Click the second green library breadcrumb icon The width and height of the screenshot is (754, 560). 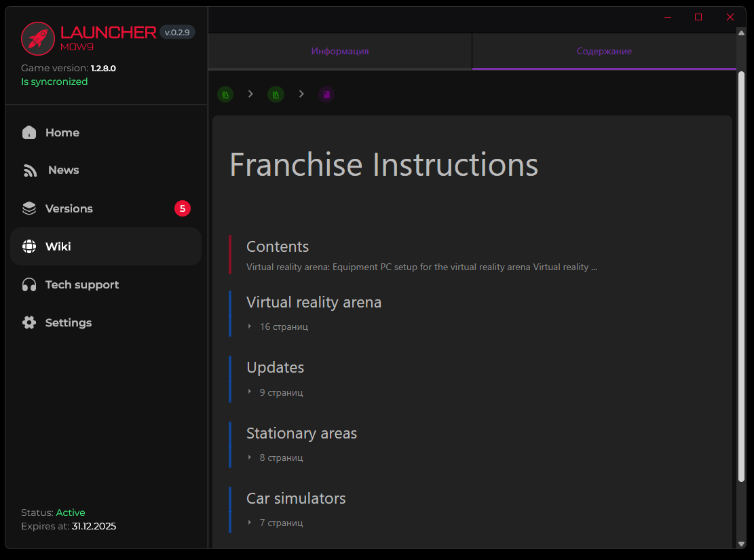[276, 94]
